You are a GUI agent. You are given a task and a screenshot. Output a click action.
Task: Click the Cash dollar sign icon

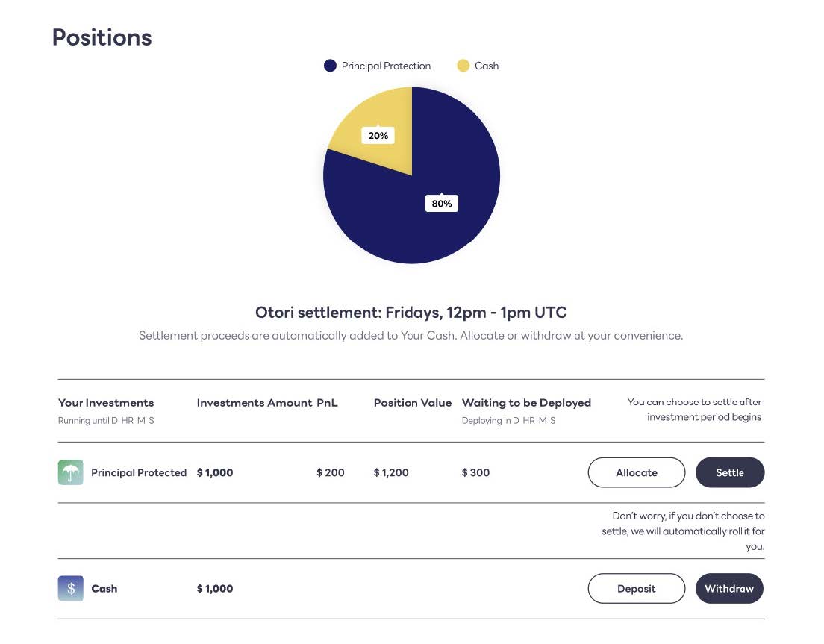coord(70,588)
